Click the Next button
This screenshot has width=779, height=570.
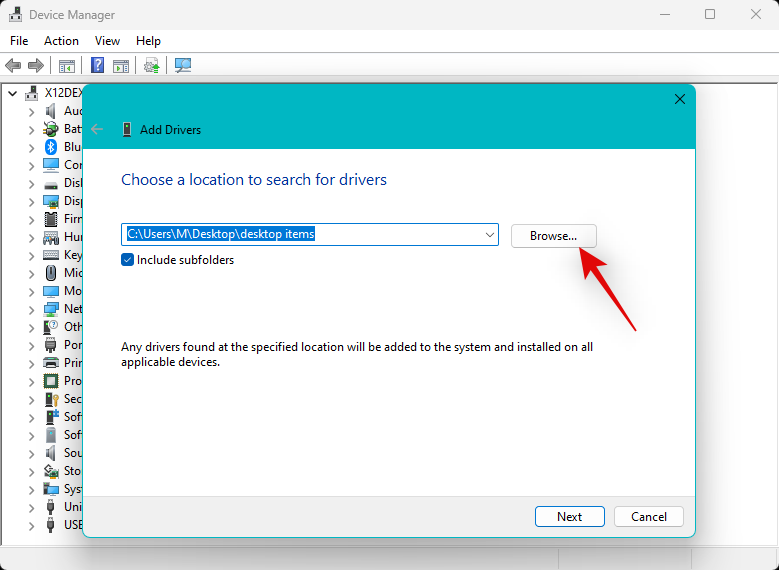(x=569, y=517)
